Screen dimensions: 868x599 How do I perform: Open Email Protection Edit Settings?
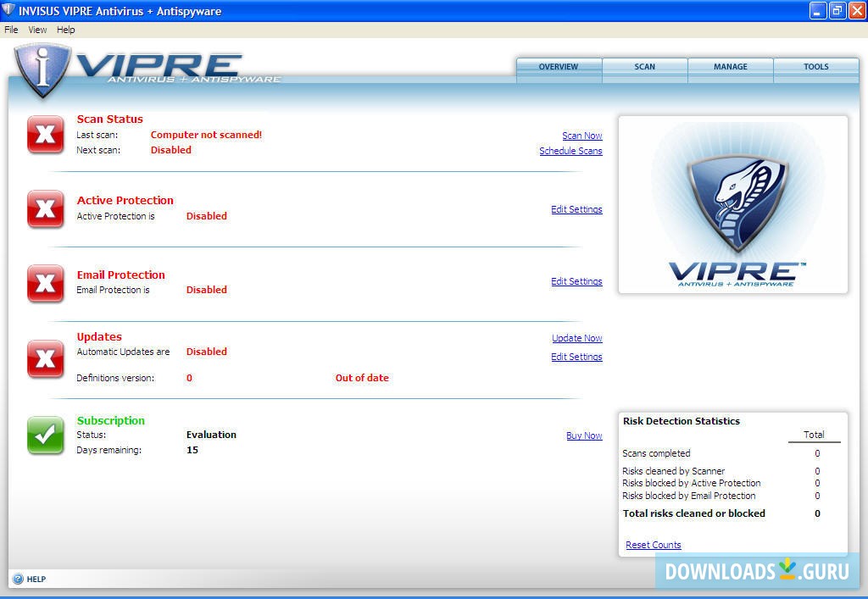577,281
